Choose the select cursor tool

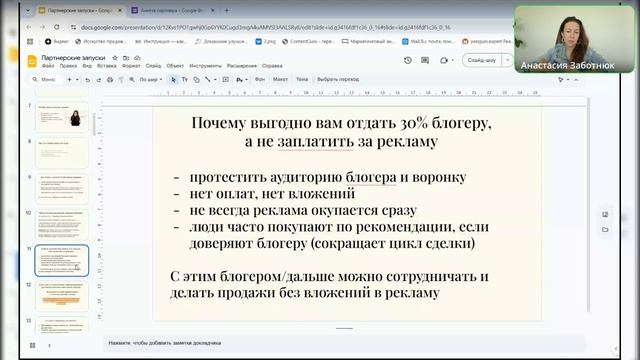(173, 80)
